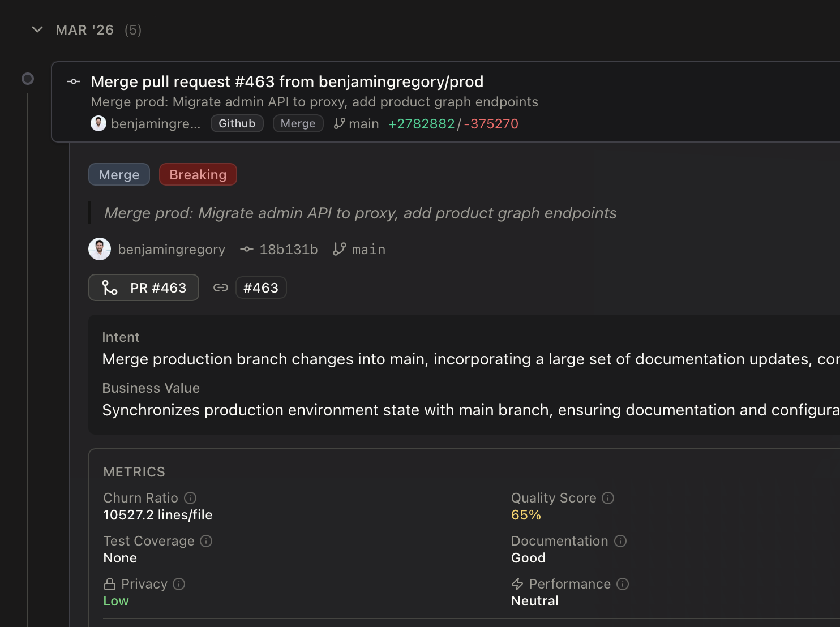Click the Documentation info icon
Viewport: 840px width, 627px height.
point(620,541)
